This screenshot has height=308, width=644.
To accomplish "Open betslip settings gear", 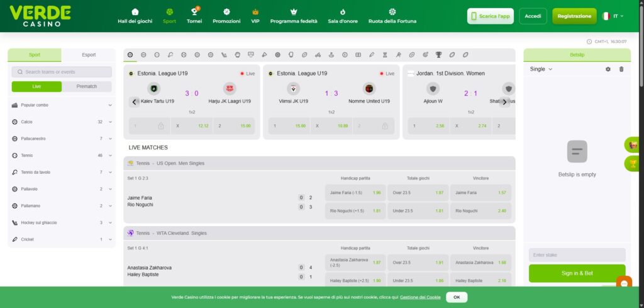I will 608,69.
